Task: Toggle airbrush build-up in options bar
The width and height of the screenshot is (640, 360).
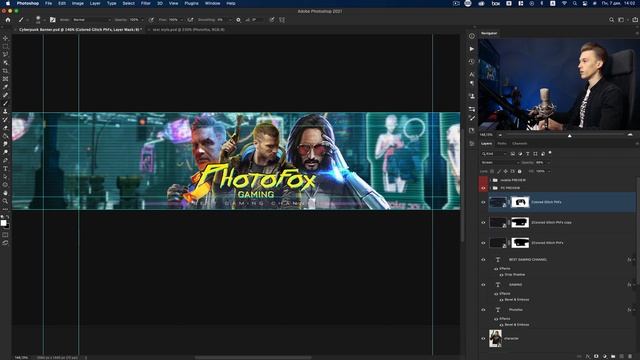Action: click(190, 20)
